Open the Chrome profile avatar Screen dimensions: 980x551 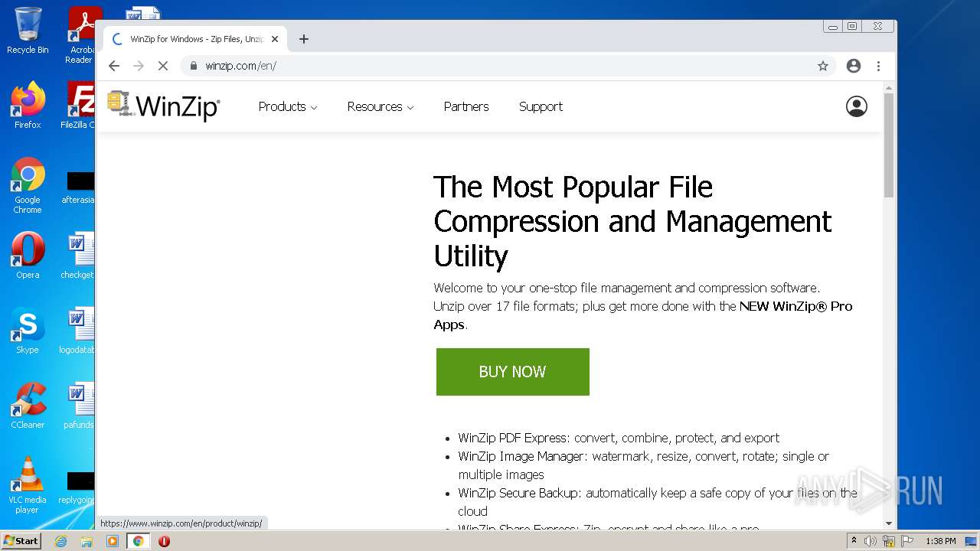tap(854, 66)
